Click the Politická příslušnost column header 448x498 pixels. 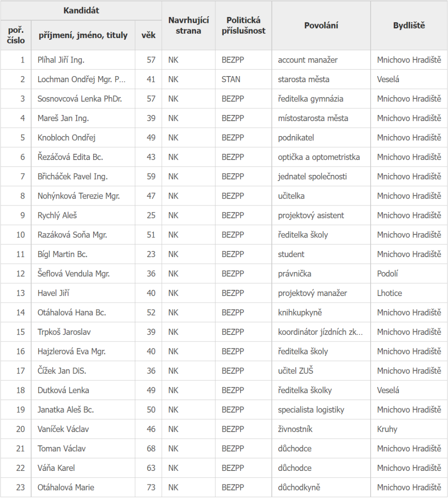(x=243, y=25)
